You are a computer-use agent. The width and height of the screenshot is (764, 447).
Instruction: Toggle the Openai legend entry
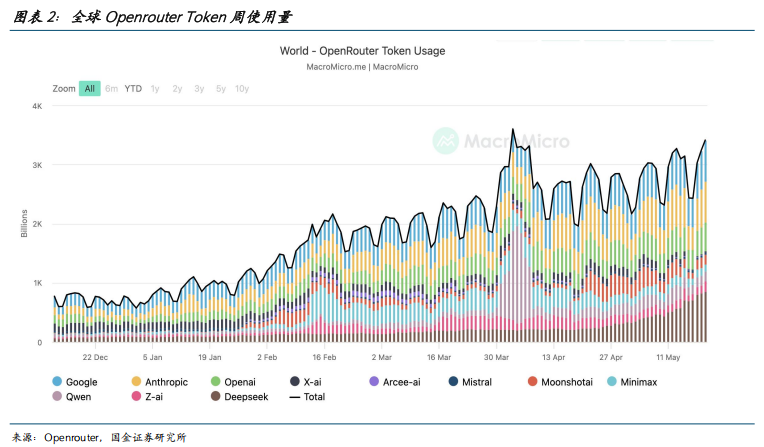pos(233,382)
